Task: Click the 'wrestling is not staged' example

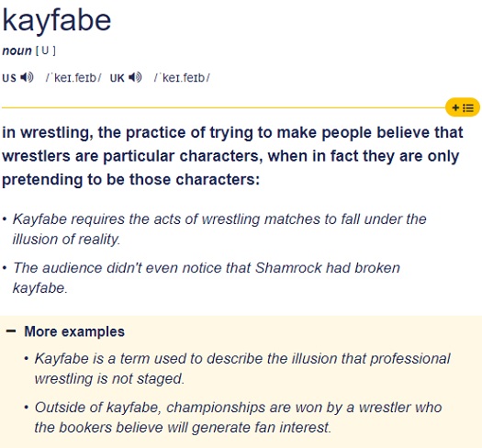Action: (242, 368)
